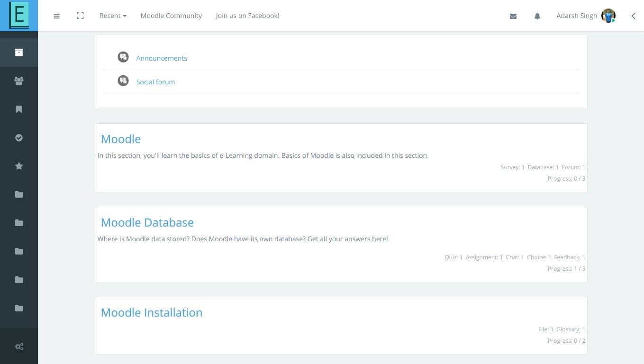644x364 pixels.
Task: Open the hamburger menu icon
Action: [56, 16]
